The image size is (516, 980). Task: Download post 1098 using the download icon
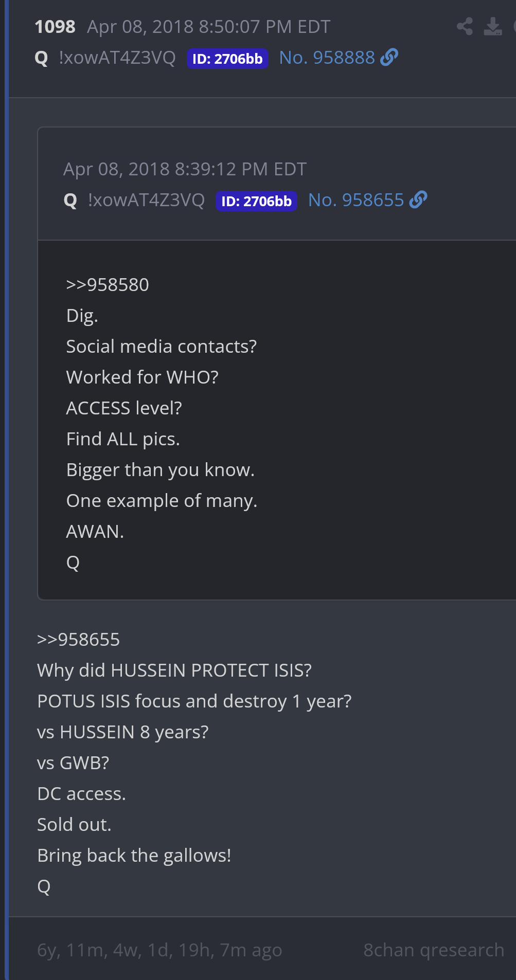[492, 27]
